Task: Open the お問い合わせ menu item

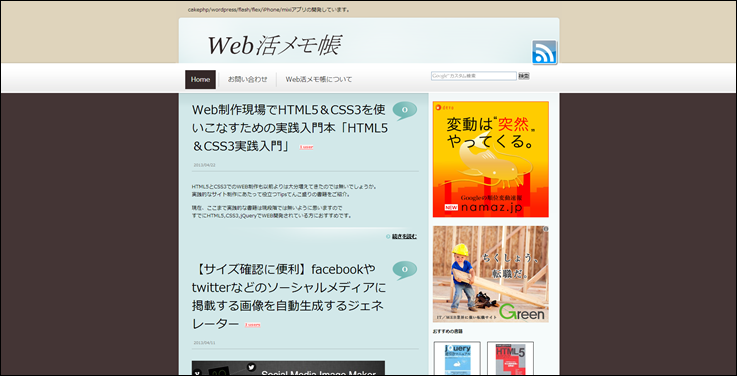Action: click(x=247, y=79)
